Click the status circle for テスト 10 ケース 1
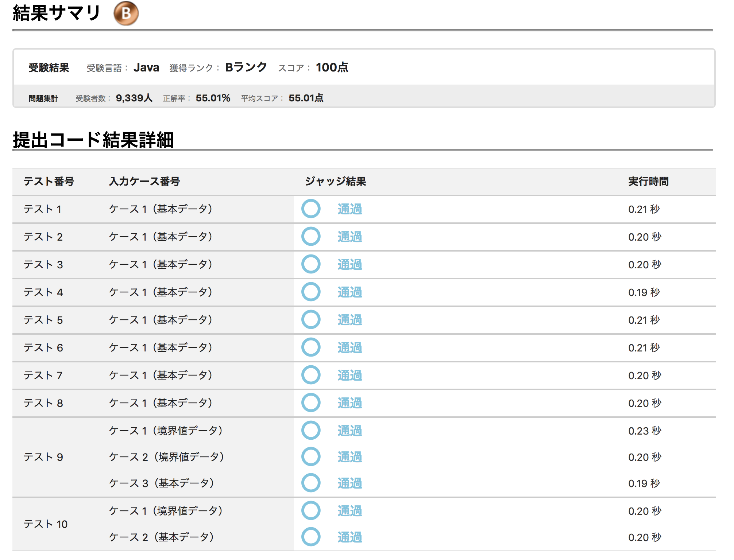This screenshot has height=560, width=734. tap(312, 511)
